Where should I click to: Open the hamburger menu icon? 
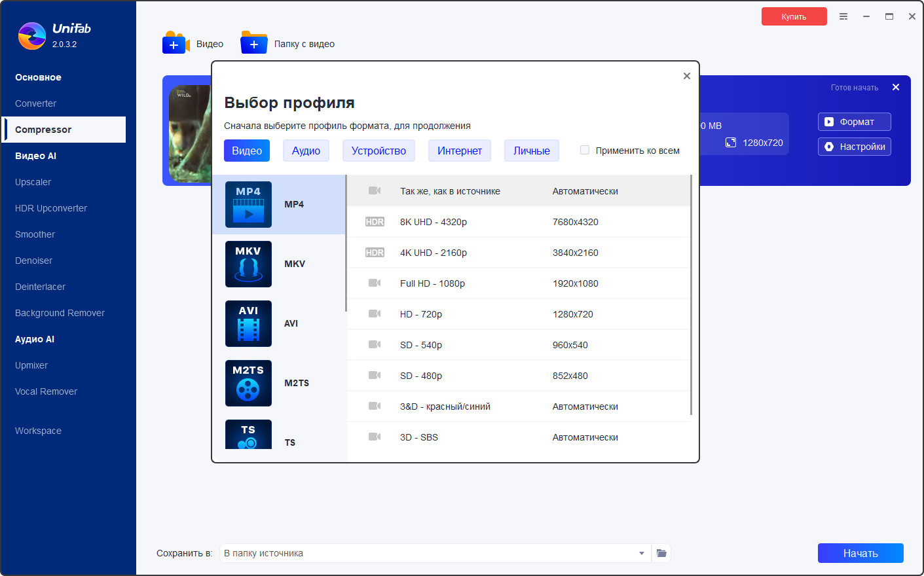pos(843,16)
